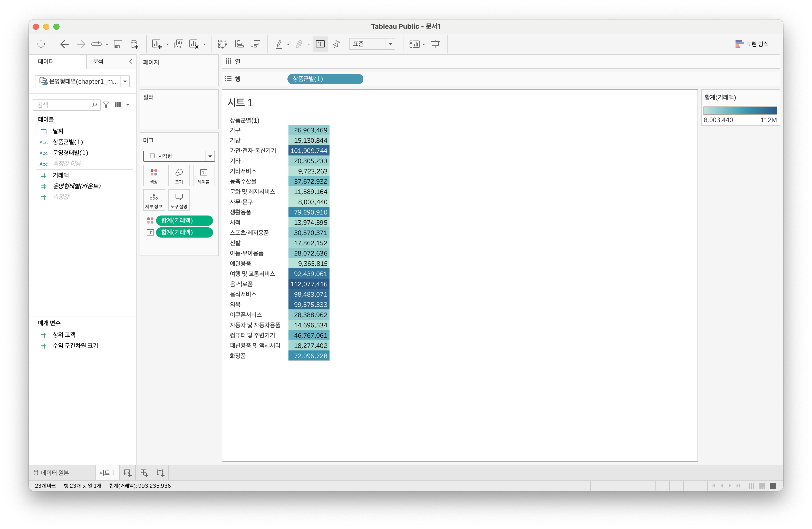Click the swap rows and columns icon
The image size is (812, 529).
[223, 44]
